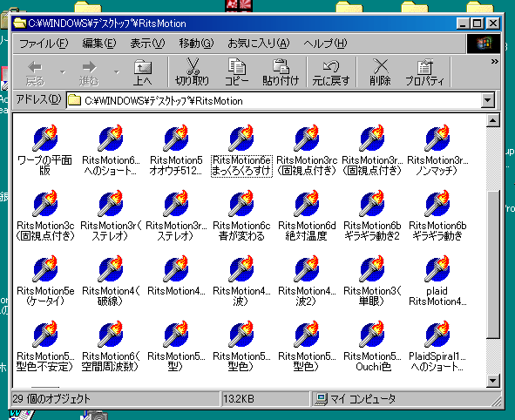Click the Windows logo throbber icon
Screen dimensions: 515x420
(x=484, y=44)
